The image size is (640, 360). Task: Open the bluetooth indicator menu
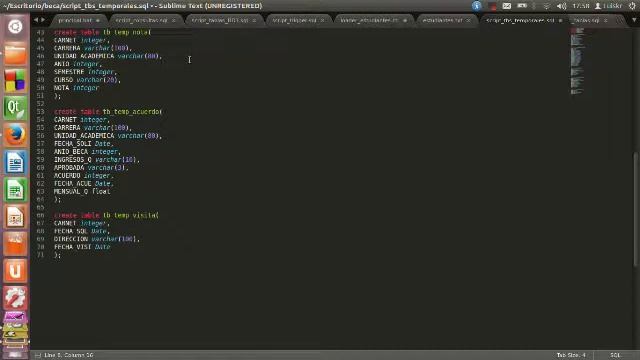534,6
